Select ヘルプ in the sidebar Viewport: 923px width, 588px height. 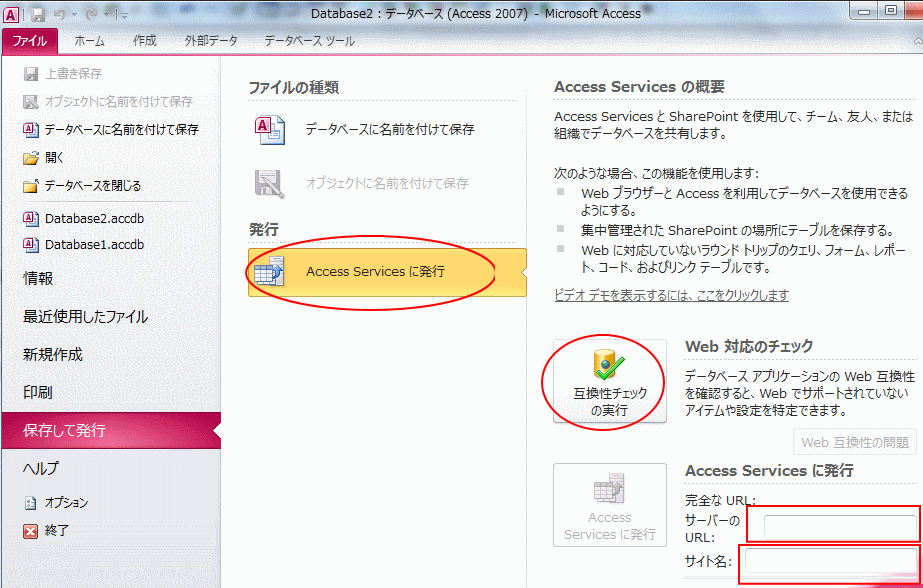(41, 468)
